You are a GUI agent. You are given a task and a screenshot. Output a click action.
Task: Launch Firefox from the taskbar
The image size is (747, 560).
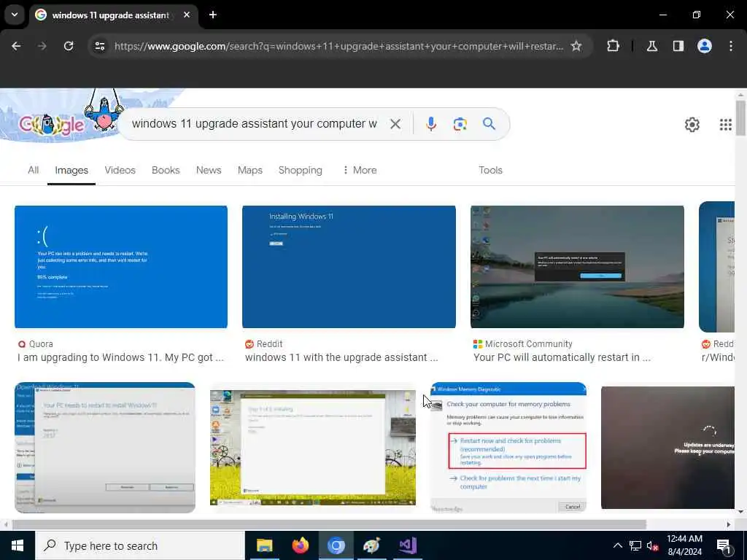point(300,545)
